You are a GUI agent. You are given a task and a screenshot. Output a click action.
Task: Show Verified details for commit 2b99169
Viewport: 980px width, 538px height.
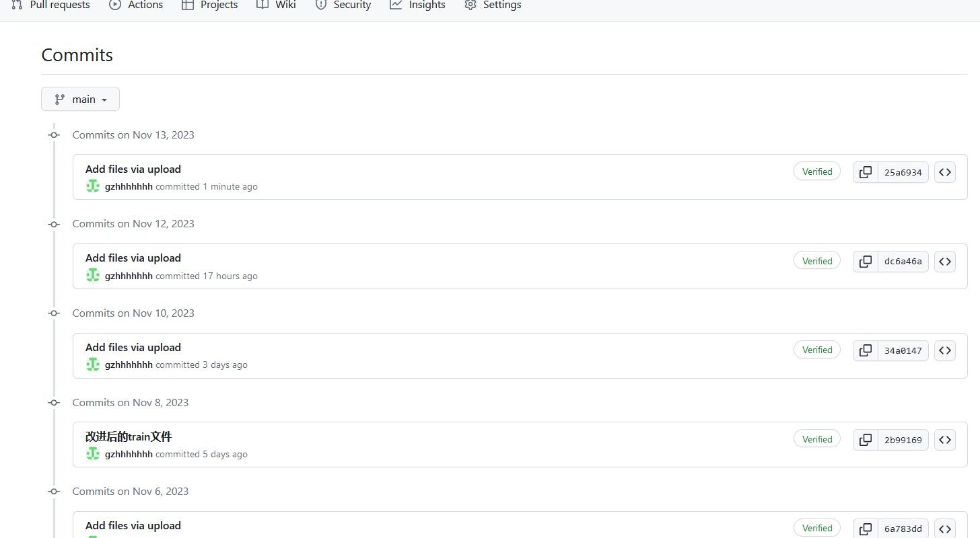pos(817,440)
